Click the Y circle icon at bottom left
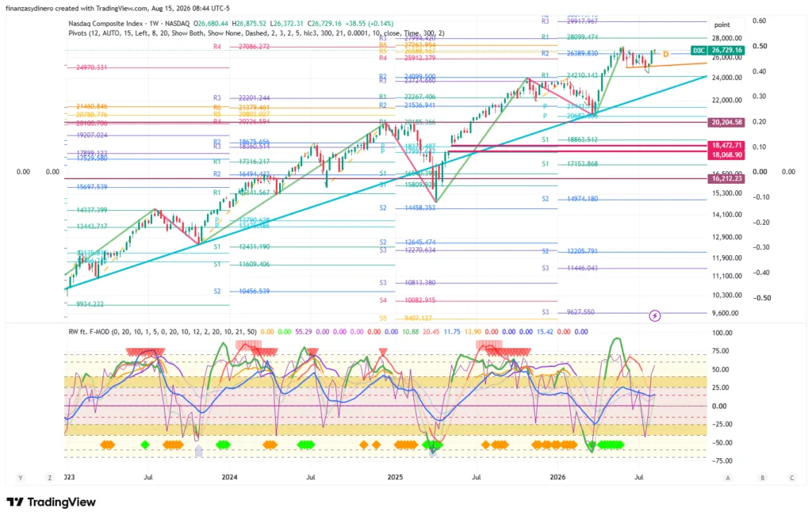This screenshot has width=812, height=519. (x=20, y=478)
